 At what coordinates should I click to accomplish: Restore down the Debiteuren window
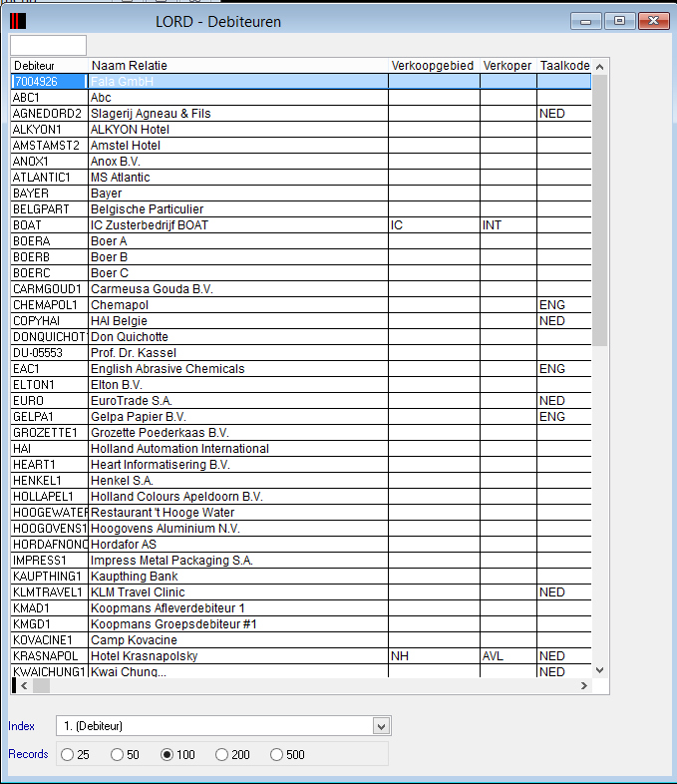coord(619,21)
